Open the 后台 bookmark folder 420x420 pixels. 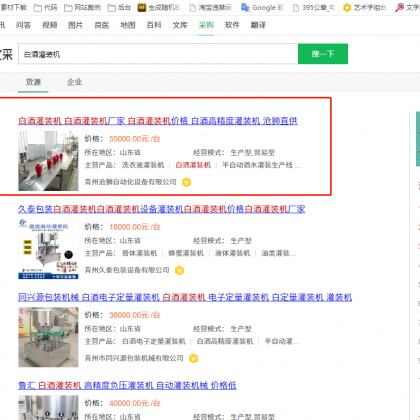[x=119, y=7]
